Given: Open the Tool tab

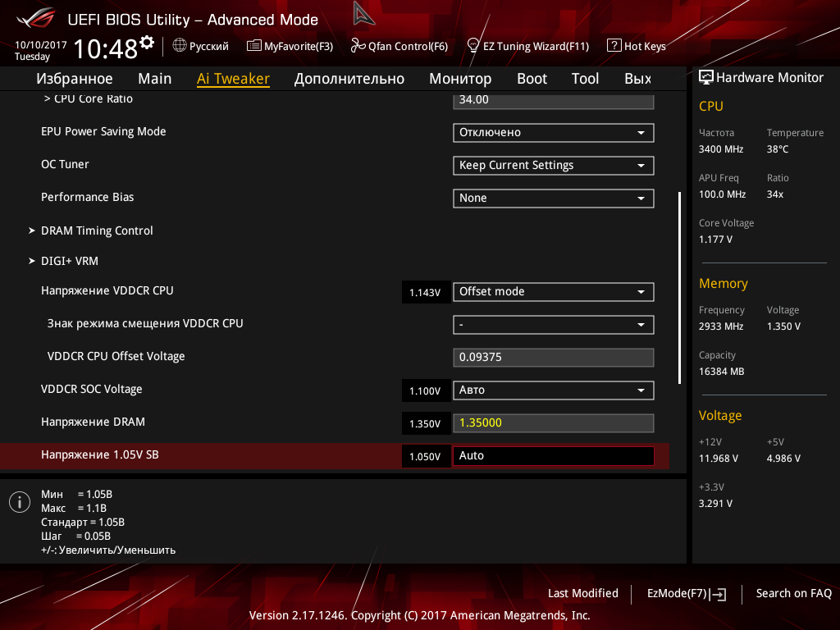Looking at the screenshot, I should pyautogui.click(x=585, y=79).
